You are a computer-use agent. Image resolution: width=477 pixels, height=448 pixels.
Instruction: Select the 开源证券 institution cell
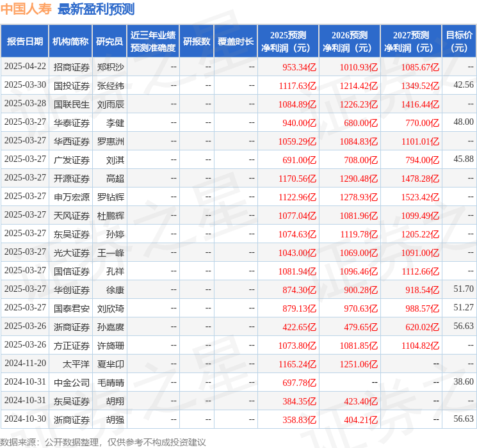[x=72, y=179]
